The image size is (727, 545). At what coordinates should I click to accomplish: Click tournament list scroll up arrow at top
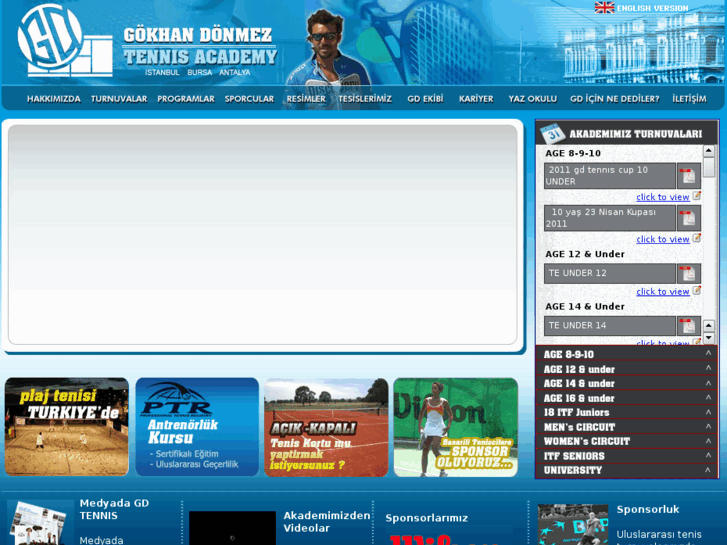point(708,151)
